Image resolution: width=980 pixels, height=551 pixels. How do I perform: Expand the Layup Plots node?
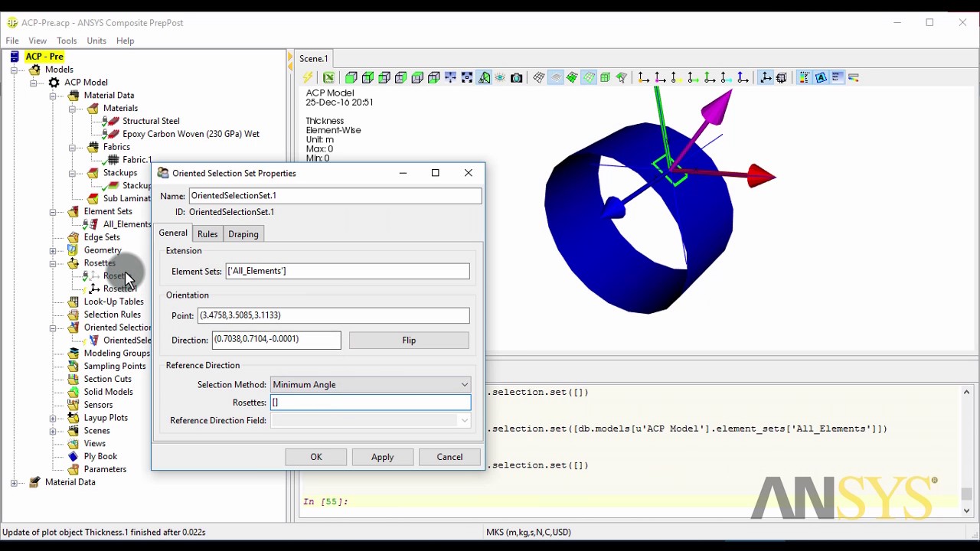click(53, 418)
